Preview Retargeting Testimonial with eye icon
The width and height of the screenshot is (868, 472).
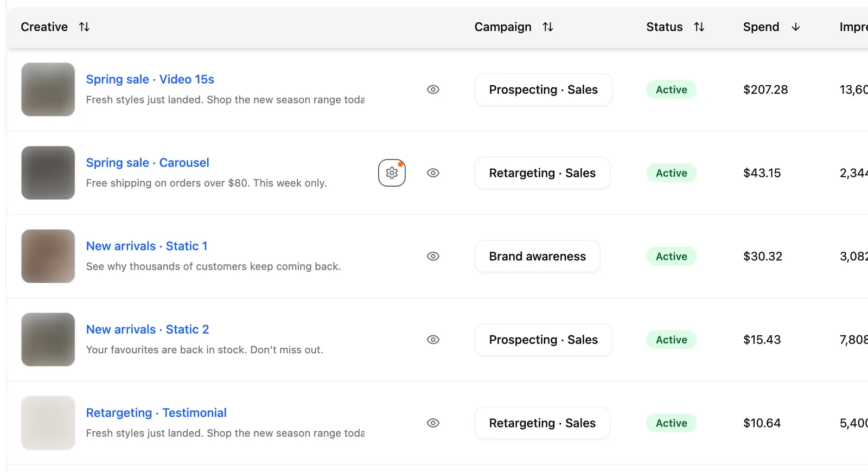pos(433,423)
